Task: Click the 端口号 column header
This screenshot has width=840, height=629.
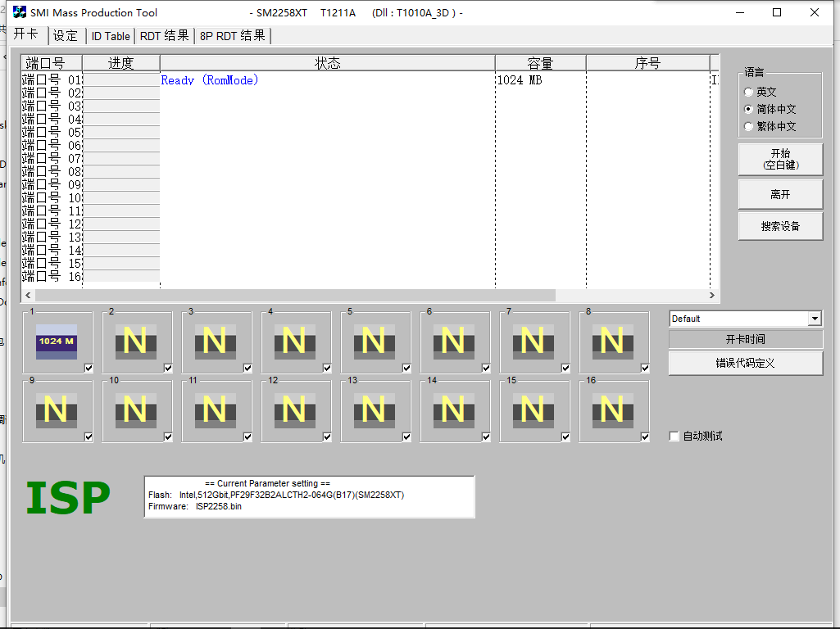Action: coord(52,63)
